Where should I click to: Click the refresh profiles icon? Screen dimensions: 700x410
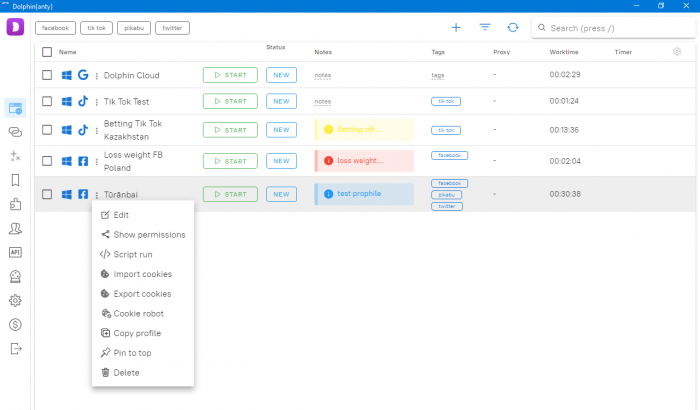tap(513, 28)
